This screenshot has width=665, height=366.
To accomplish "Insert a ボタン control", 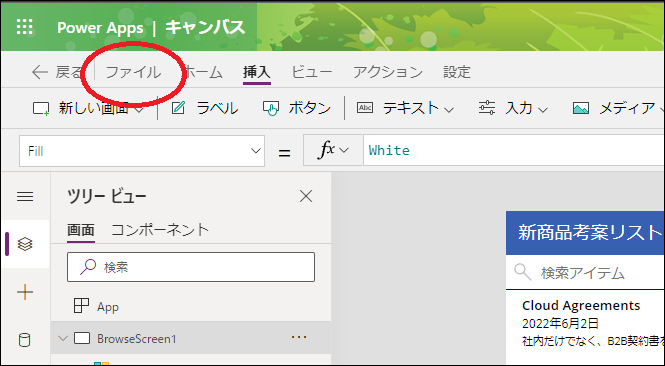I will (296, 109).
